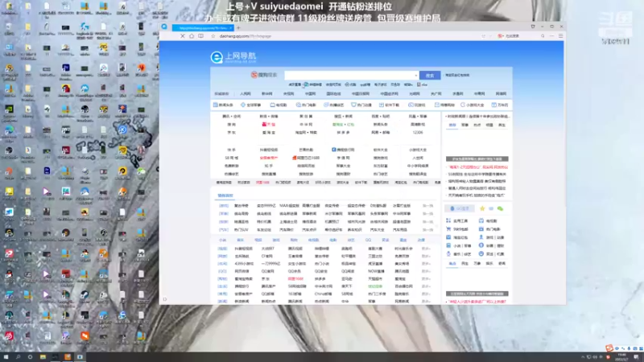Click the green WeChat icon in sidebar

point(500,208)
